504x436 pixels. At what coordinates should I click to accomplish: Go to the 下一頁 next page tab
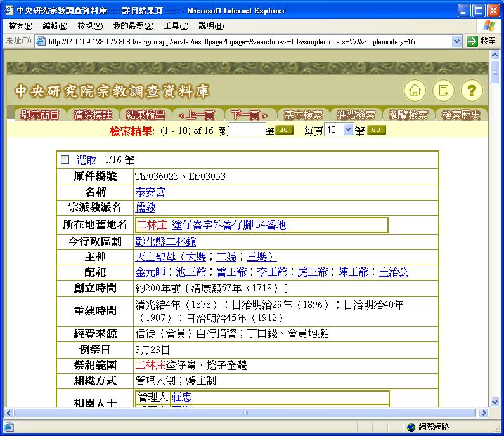click(x=249, y=115)
